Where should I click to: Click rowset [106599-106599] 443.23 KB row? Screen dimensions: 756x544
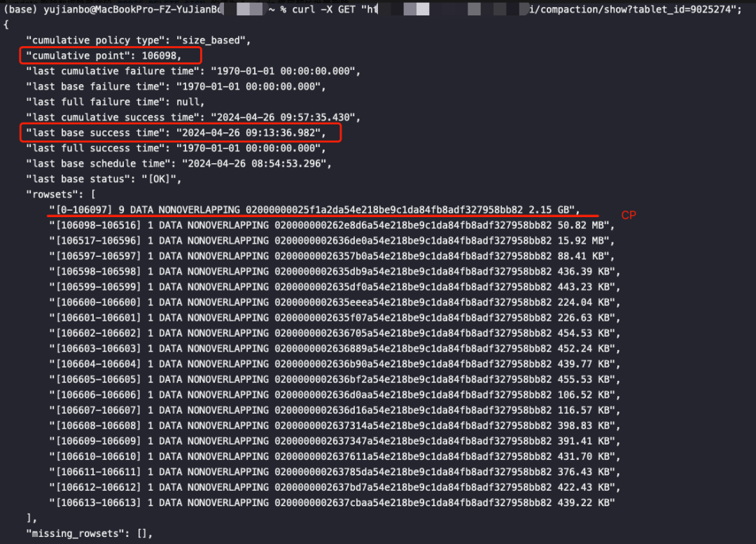tap(335, 288)
